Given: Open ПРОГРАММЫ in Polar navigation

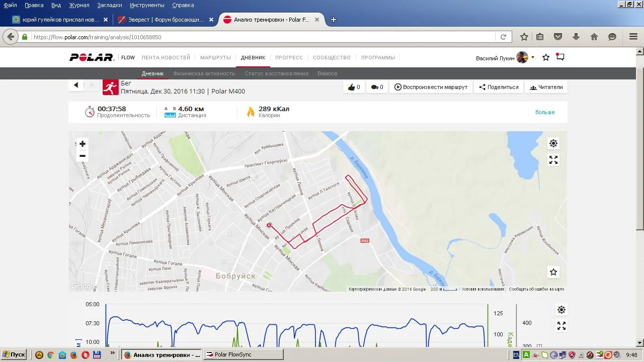Looking at the screenshot, I should (378, 58).
